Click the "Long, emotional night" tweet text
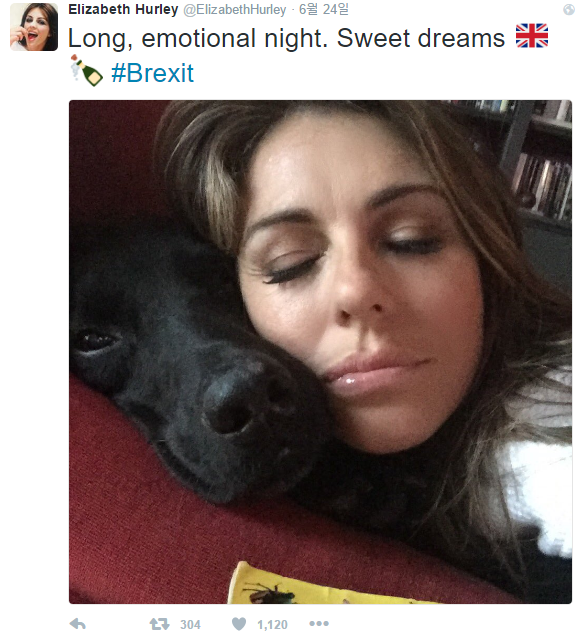Screen dimensions: 581x636 tap(198, 39)
